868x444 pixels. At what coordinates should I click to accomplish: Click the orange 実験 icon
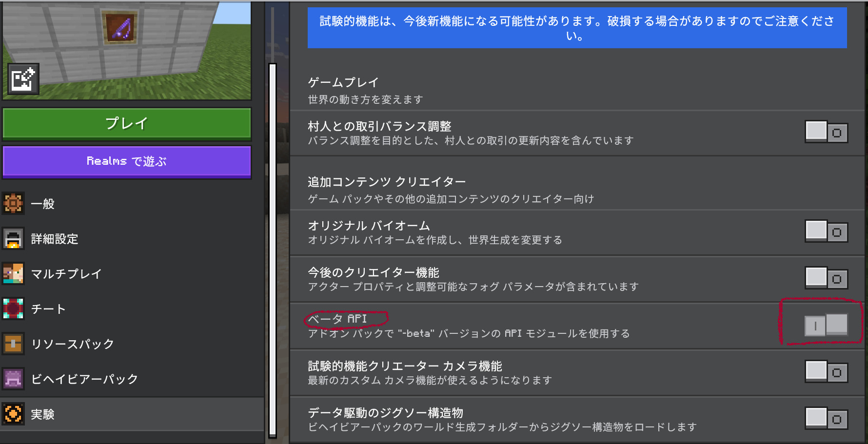pyautogui.click(x=13, y=414)
